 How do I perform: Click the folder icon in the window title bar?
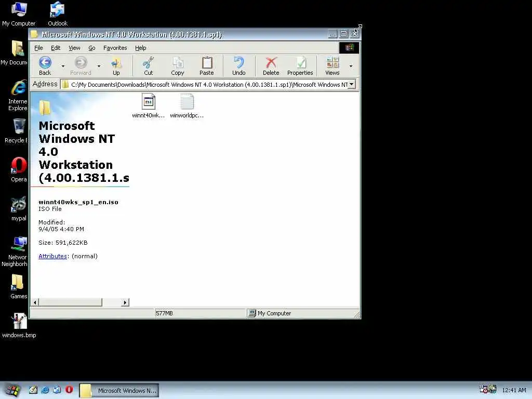(34, 34)
